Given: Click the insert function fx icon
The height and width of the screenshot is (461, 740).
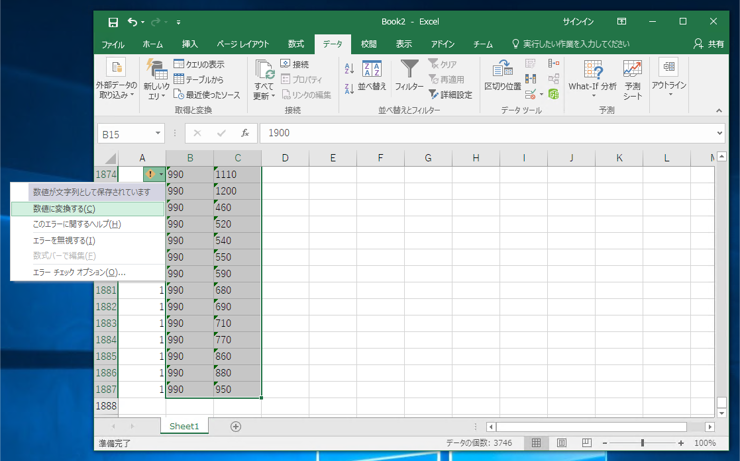Looking at the screenshot, I should pyautogui.click(x=245, y=133).
